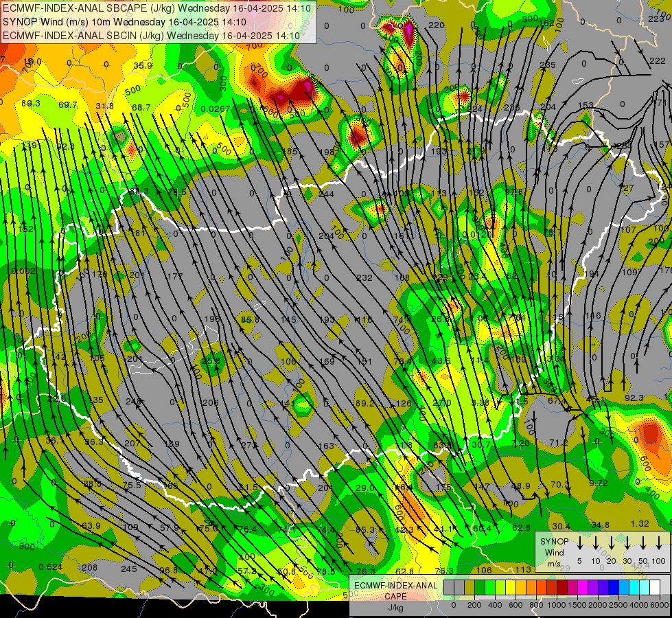Click the map value '145'
Screen dimensions: 672x618
[288, 319]
